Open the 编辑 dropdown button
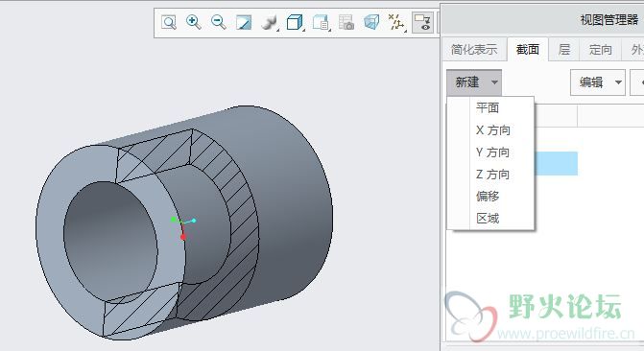The image size is (644, 351). pos(598,82)
